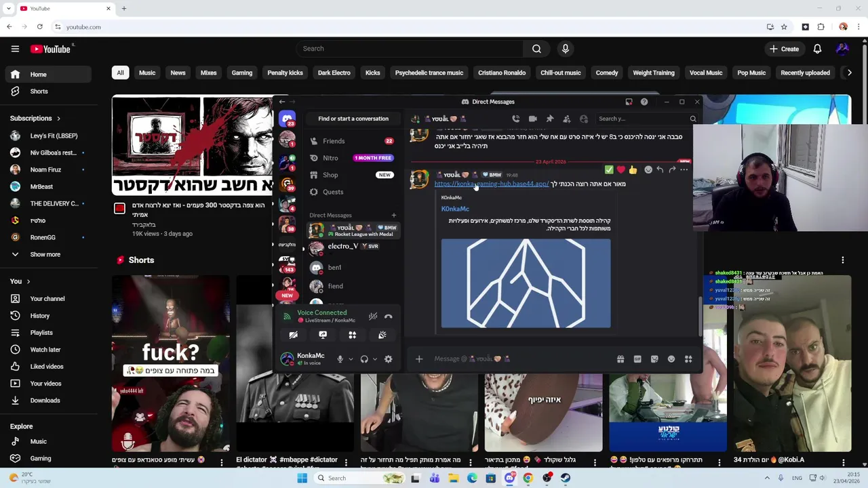Search YouTube with voice microphone
The width and height of the screenshot is (868, 488).
tap(566, 49)
